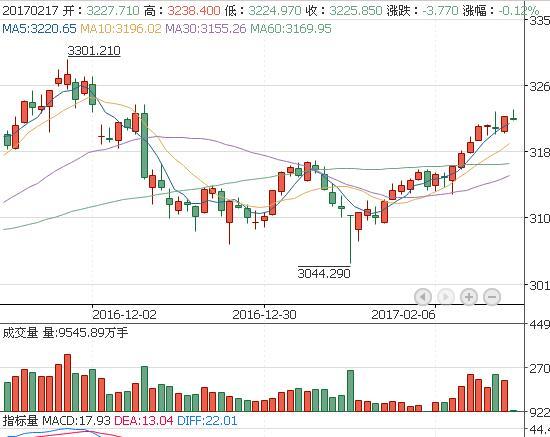Click the 2016-12-02 date axis label
550x437 pixels.
coord(124,314)
